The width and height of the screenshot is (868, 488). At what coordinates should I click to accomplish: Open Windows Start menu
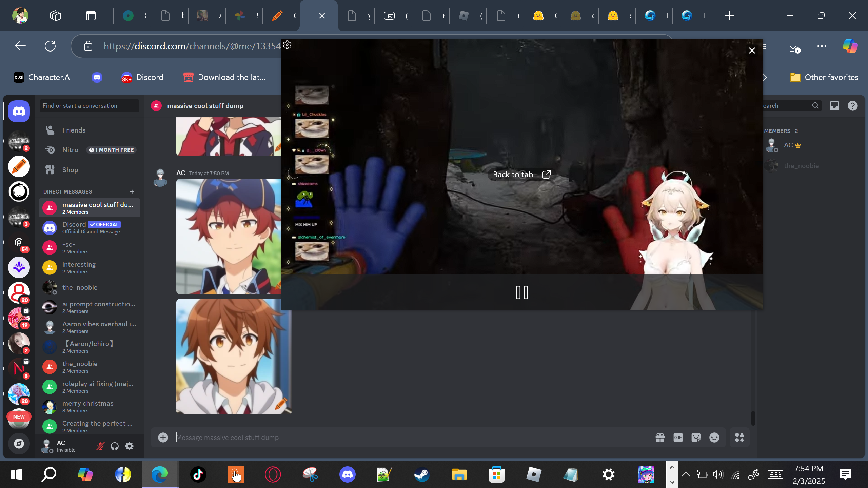(16, 474)
